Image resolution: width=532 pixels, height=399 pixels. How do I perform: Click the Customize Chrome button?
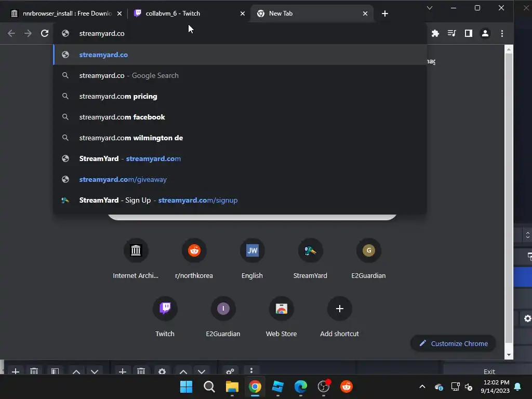(x=453, y=343)
